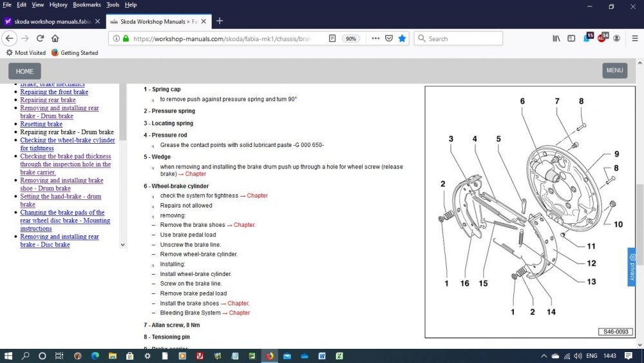
Task: Close the Yahoo search tab
Action: pyautogui.click(x=97, y=21)
